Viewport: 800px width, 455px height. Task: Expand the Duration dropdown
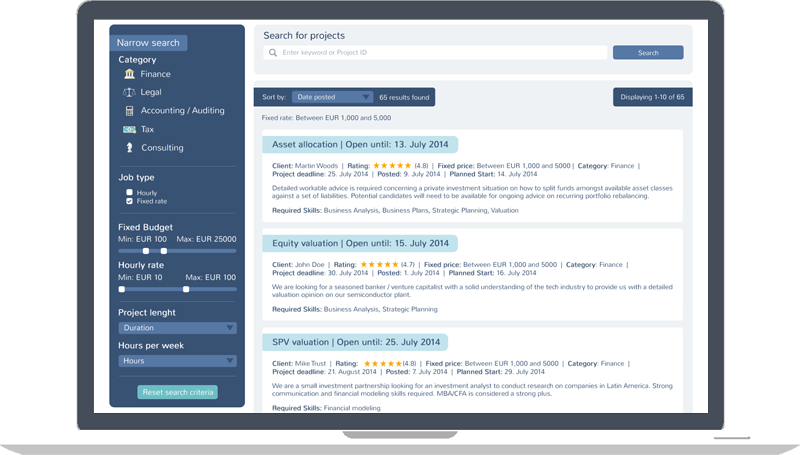pos(177,327)
